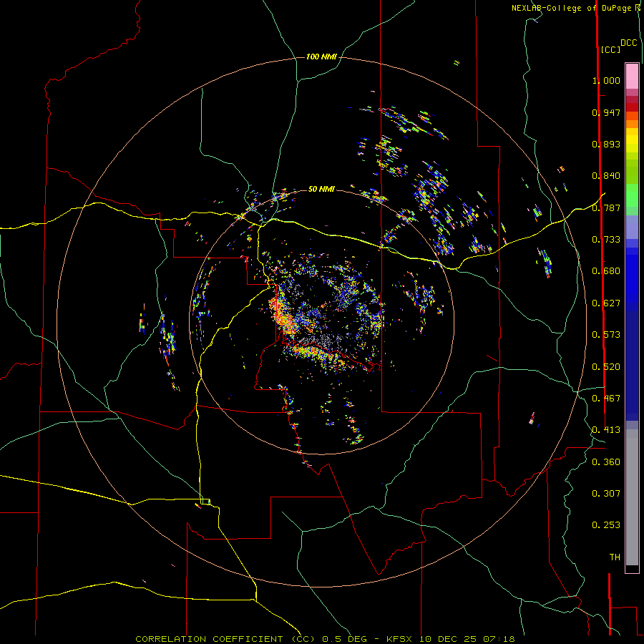Click the 0.307 legend value

point(606,493)
